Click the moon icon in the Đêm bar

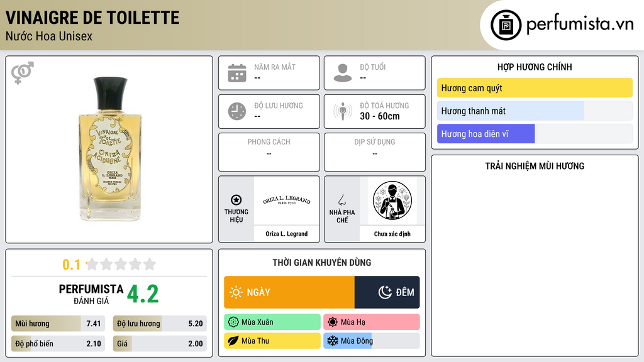click(x=385, y=292)
